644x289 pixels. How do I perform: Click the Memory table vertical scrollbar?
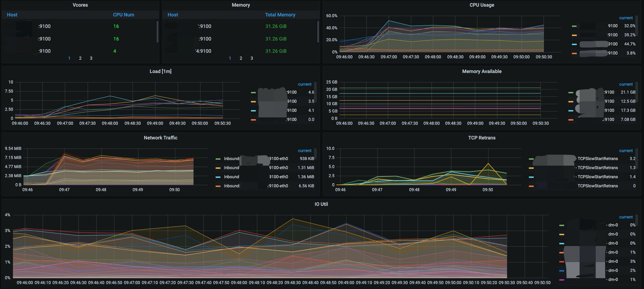click(x=318, y=32)
